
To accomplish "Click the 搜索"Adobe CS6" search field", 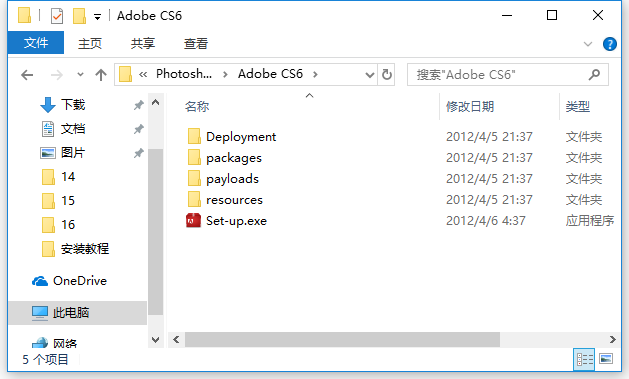I will (x=500, y=75).
